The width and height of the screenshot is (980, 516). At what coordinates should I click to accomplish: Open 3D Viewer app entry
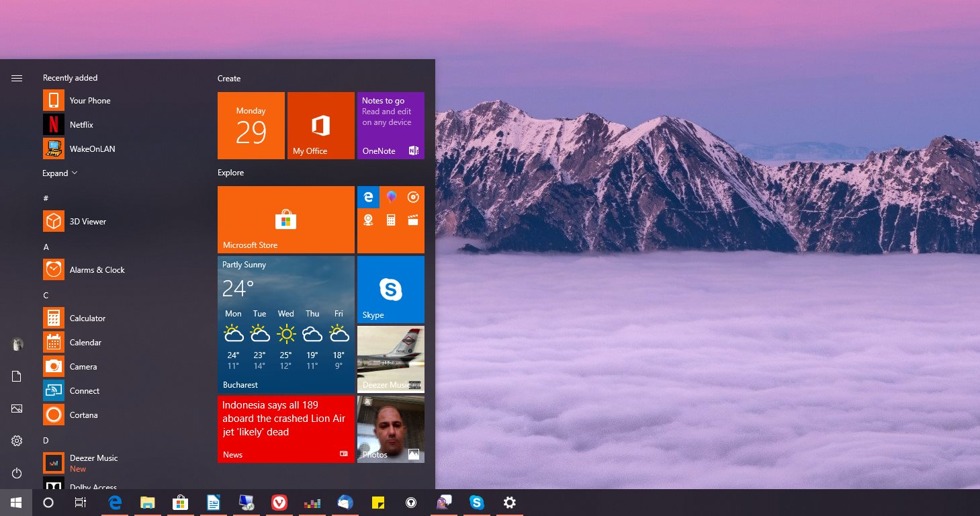pyautogui.click(x=120, y=222)
